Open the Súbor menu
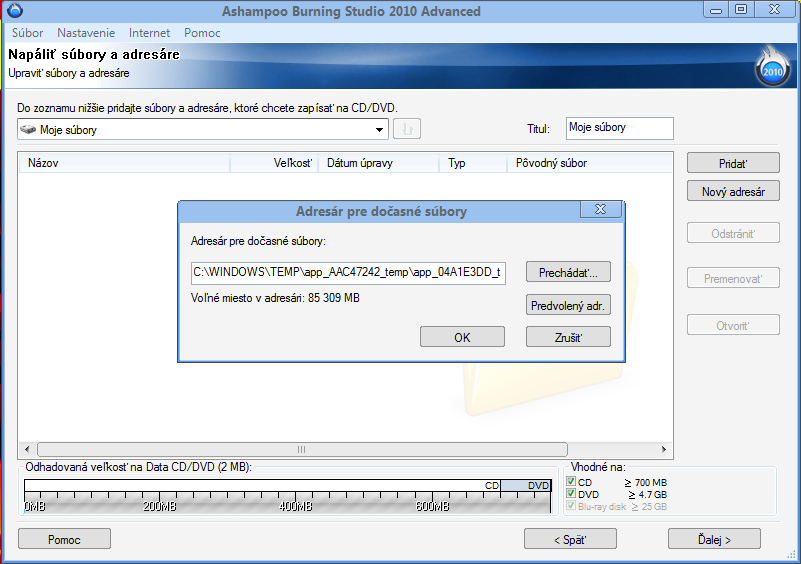801x564 pixels. tap(28, 33)
